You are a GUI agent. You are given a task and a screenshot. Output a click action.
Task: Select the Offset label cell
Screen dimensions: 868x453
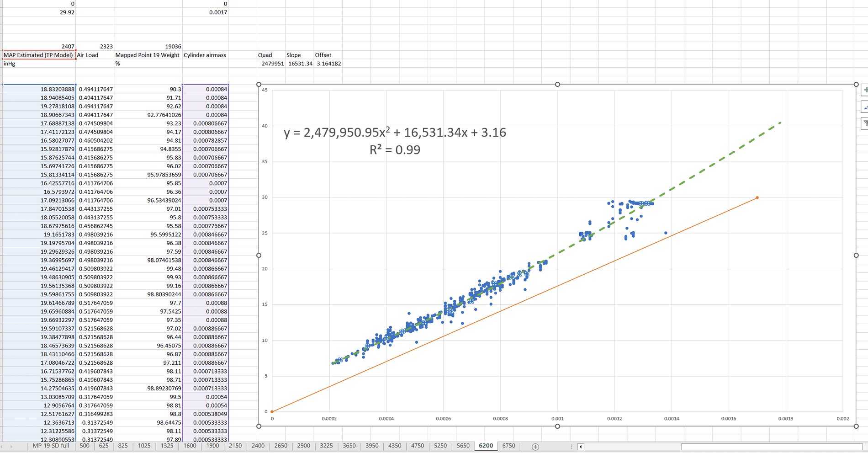click(x=328, y=55)
